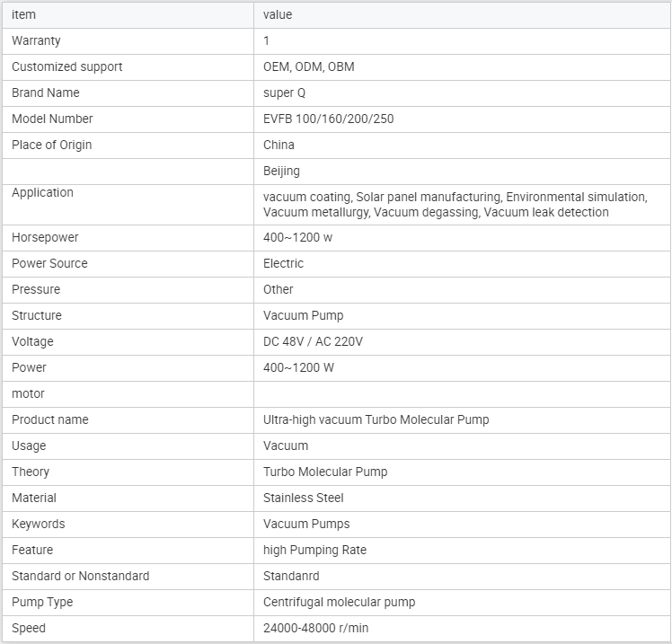The width and height of the screenshot is (672, 644).
Task: Click the 'item' column header cell
Action: tap(24, 14)
